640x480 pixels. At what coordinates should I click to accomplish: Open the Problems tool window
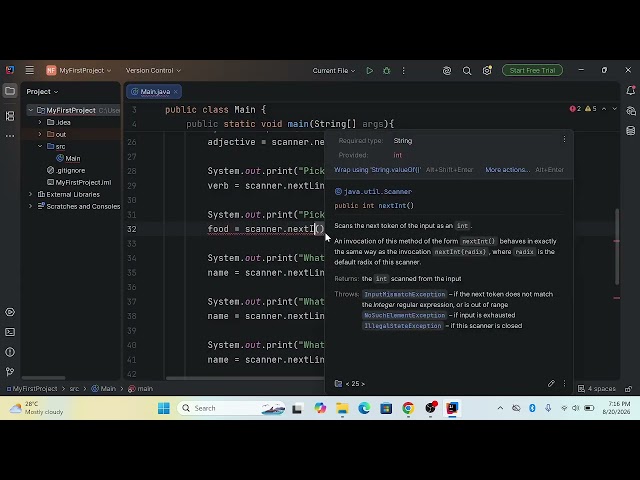coord(10,352)
